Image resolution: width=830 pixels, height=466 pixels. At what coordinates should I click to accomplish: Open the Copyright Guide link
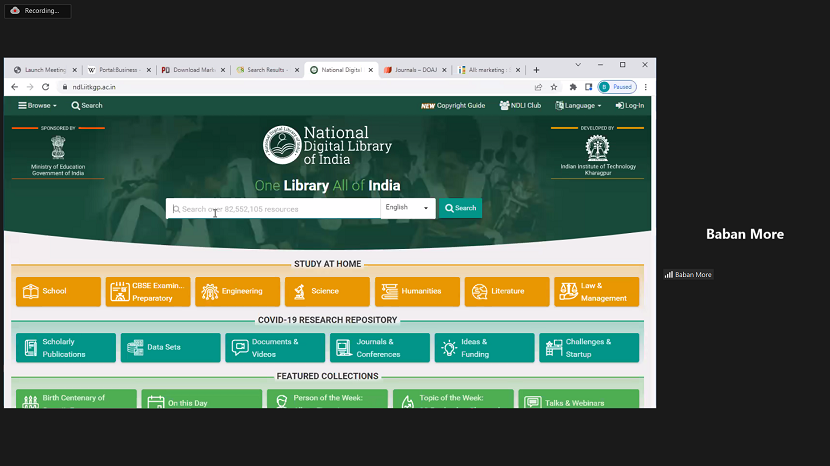tap(453, 105)
